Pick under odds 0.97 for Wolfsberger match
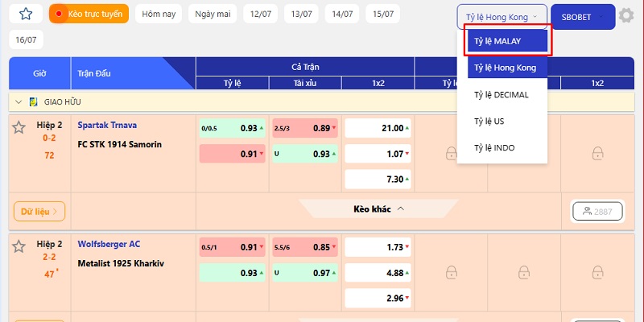Screen dimensions: 644x322 tap(305, 273)
